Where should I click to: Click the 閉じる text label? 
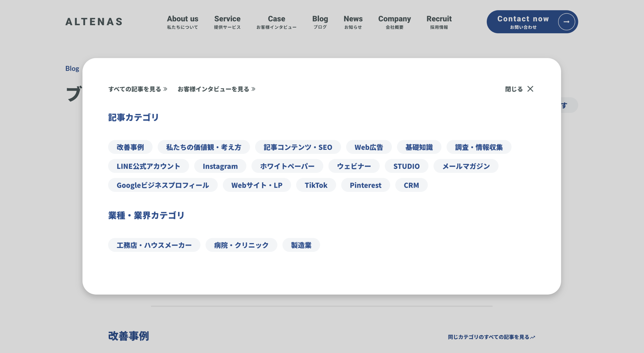coord(514,89)
